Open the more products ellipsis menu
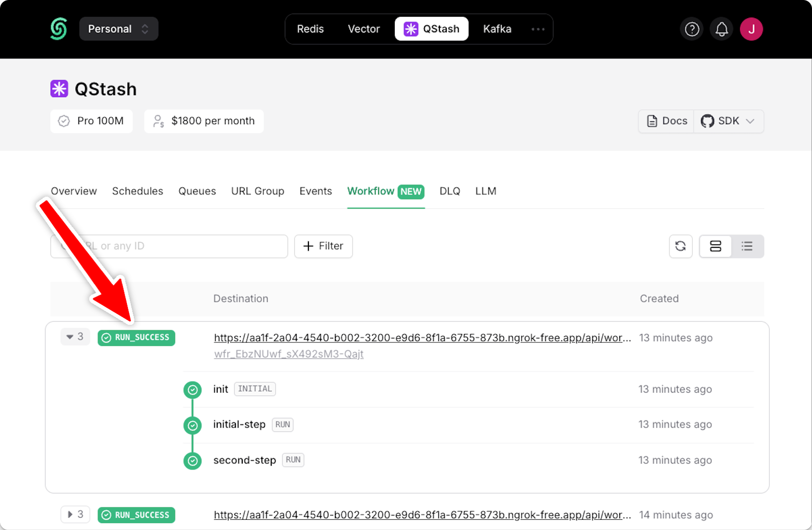812x530 pixels. tap(538, 29)
